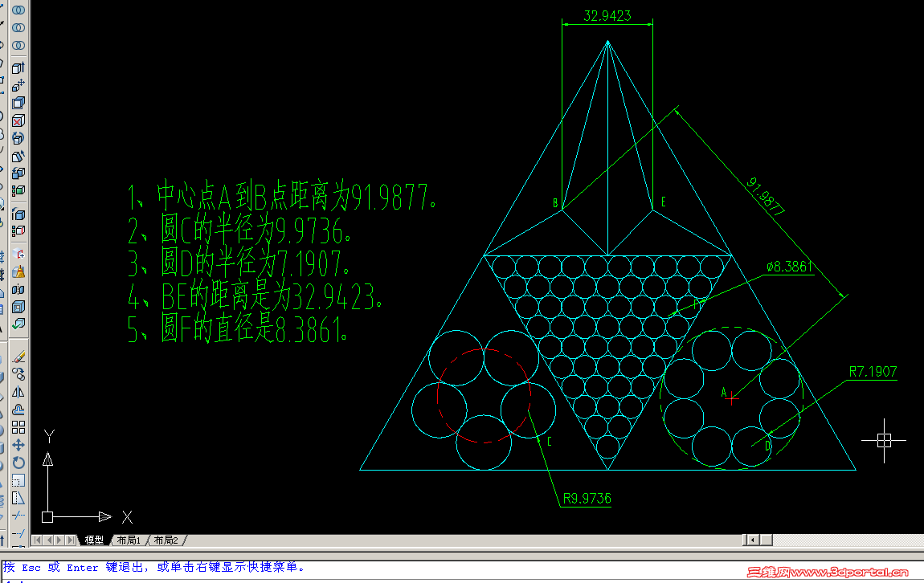Select the Offset tool
Screen dimensions: 924x583
tap(18, 409)
